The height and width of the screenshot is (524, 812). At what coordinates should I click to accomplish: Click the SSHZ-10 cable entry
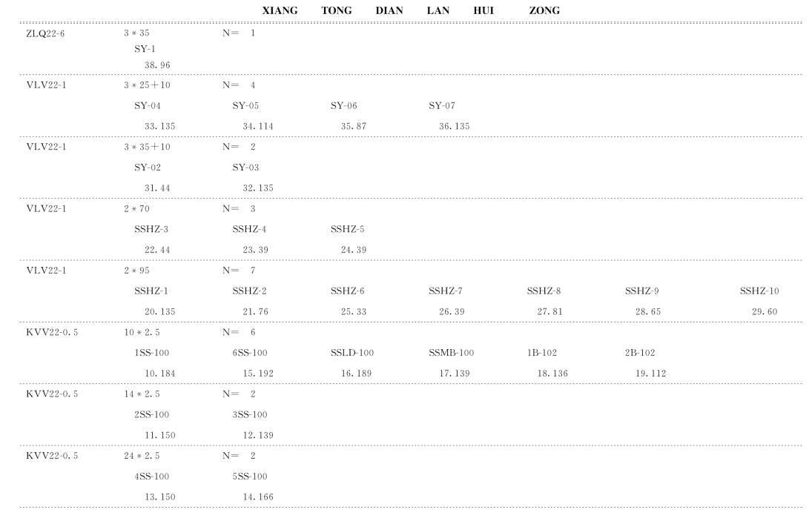coord(759,291)
